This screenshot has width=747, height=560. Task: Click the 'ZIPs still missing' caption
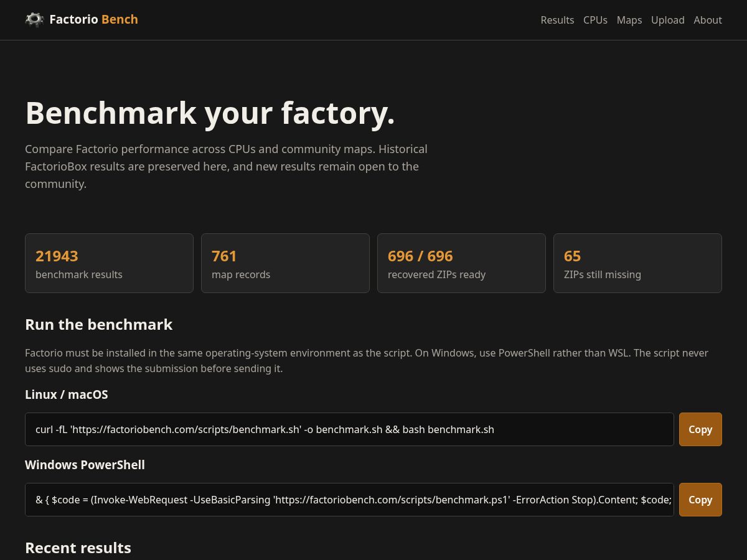tap(603, 274)
